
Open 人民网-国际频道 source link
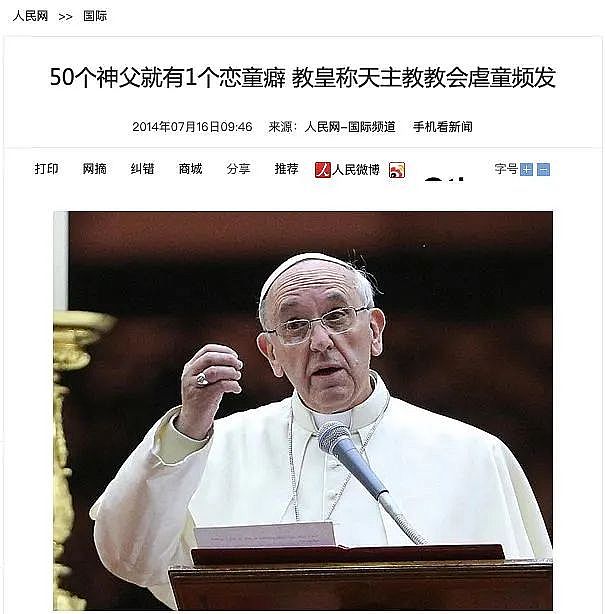pyautogui.click(x=350, y=127)
